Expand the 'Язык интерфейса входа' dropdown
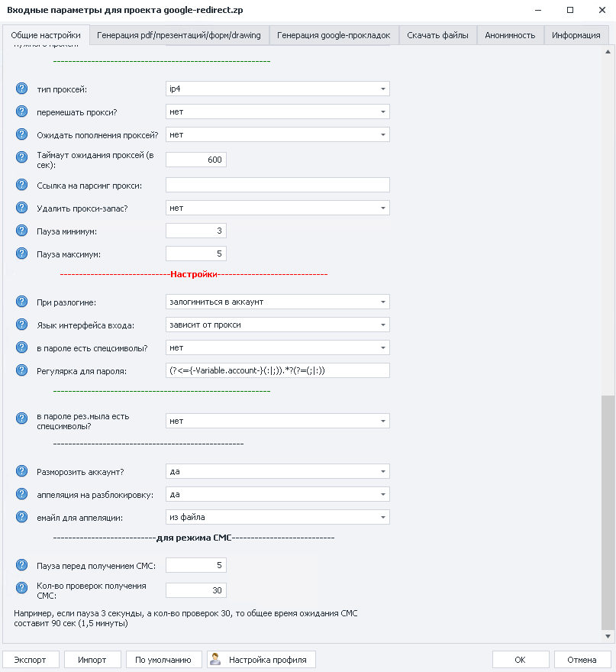 point(278,325)
